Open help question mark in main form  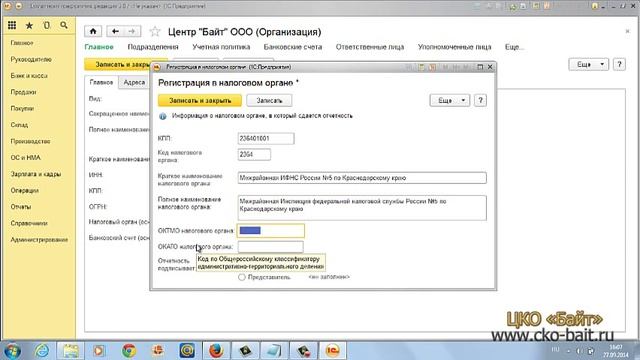coord(619,64)
